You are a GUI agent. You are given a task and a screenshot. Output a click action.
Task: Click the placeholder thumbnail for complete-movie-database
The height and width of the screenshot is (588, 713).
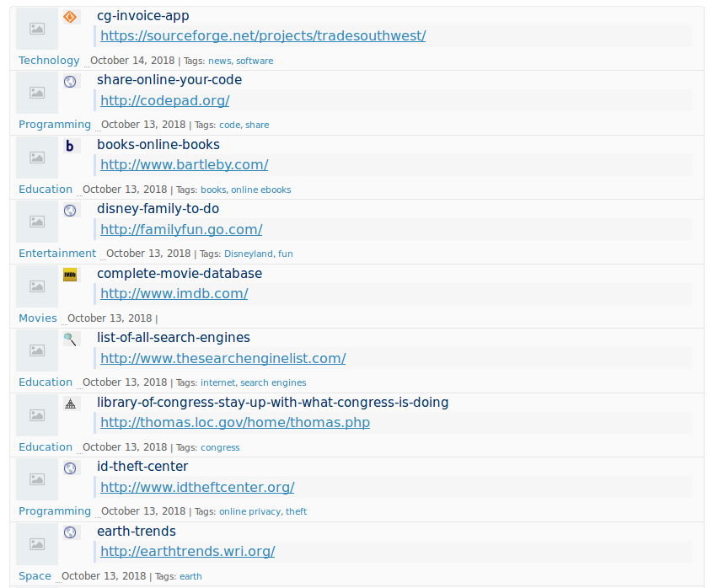(x=36, y=286)
